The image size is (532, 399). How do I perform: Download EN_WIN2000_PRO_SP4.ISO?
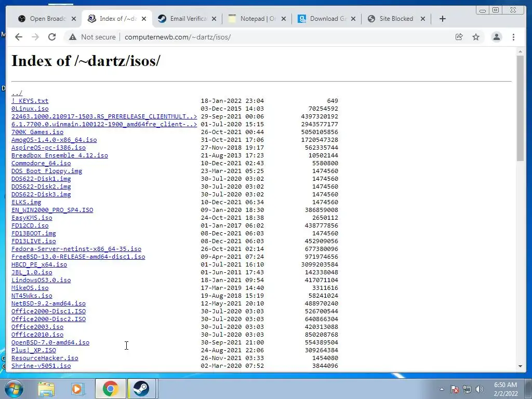(x=52, y=210)
